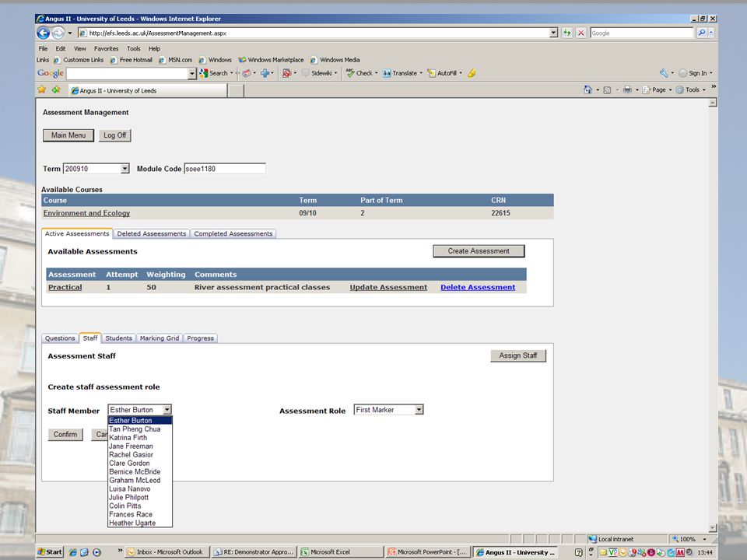Screen dimensions: 747x560
Task: Click the Create Assessment button
Action: (x=479, y=251)
